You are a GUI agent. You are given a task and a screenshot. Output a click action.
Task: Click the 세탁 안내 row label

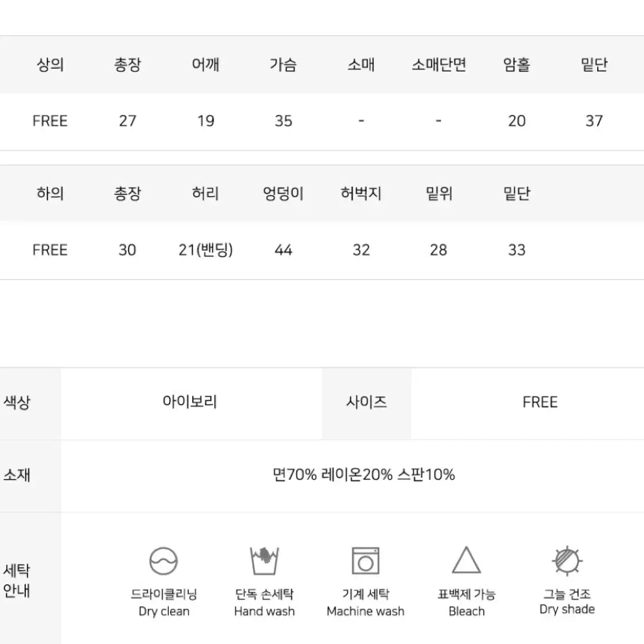tap(16, 580)
